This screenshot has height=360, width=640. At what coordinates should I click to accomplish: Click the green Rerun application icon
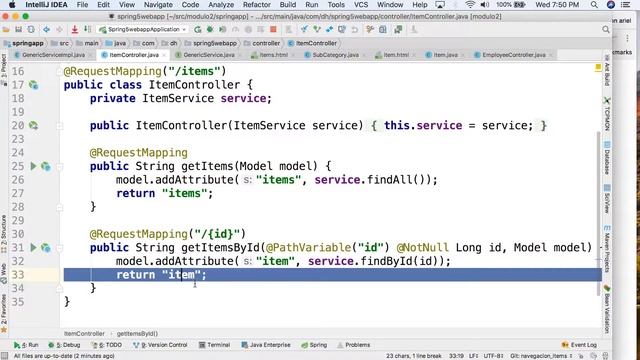coord(198,29)
